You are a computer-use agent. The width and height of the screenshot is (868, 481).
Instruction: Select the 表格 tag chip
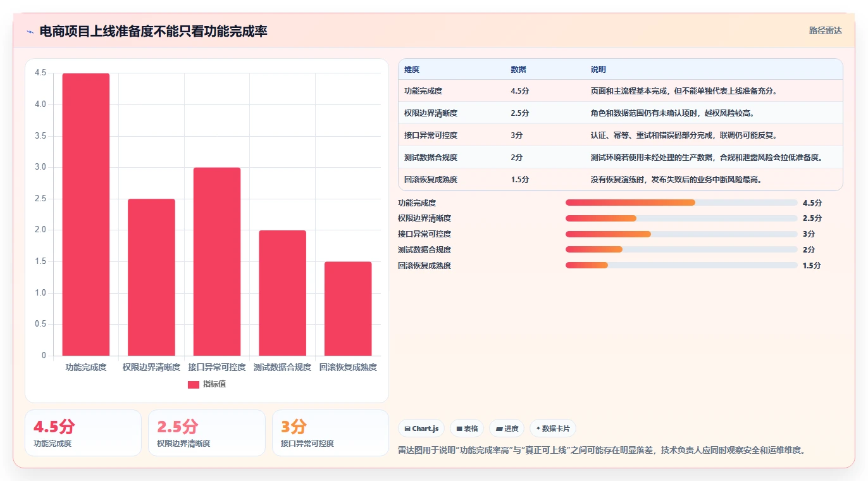click(x=467, y=428)
